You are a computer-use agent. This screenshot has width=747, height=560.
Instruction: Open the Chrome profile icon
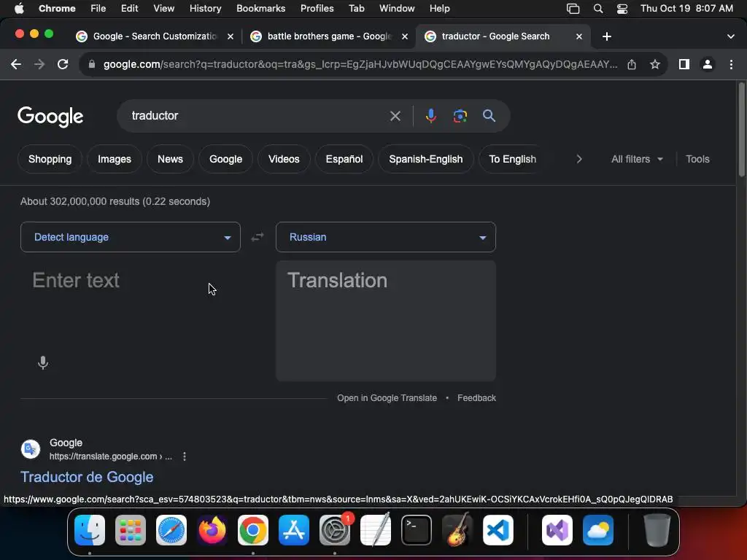click(x=708, y=64)
